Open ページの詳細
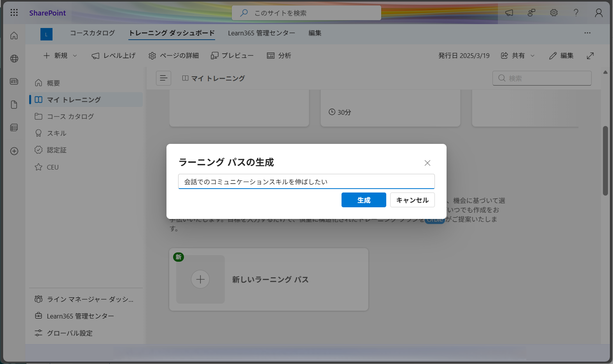Viewport: 613px width, 364px height. (173, 56)
